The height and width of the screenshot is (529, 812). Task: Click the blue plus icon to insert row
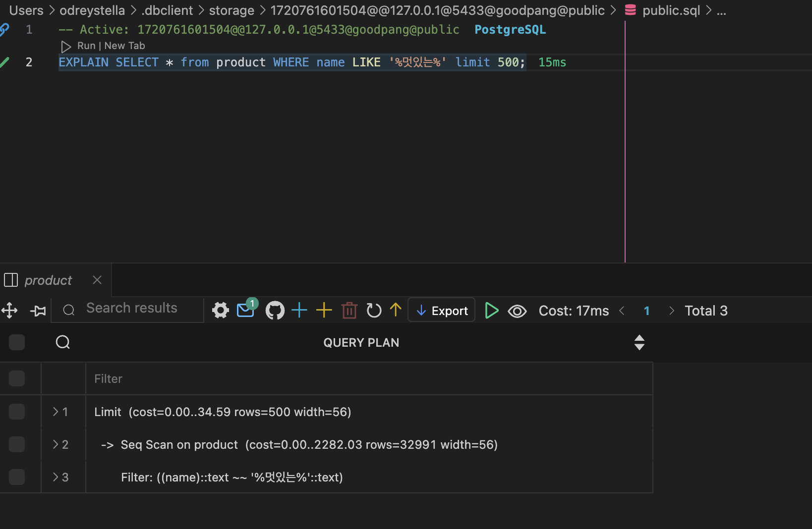pyautogui.click(x=299, y=310)
